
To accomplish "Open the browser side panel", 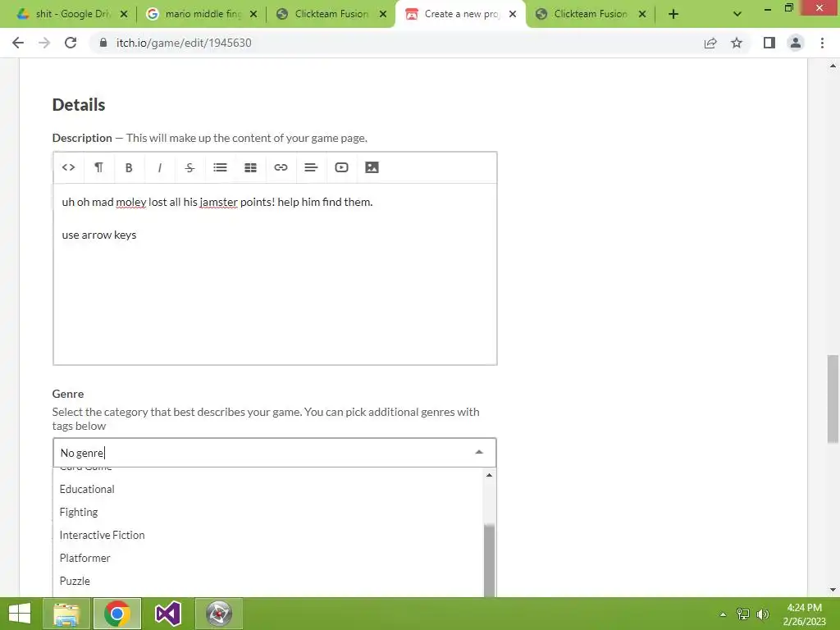I will [x=769, y=43].
